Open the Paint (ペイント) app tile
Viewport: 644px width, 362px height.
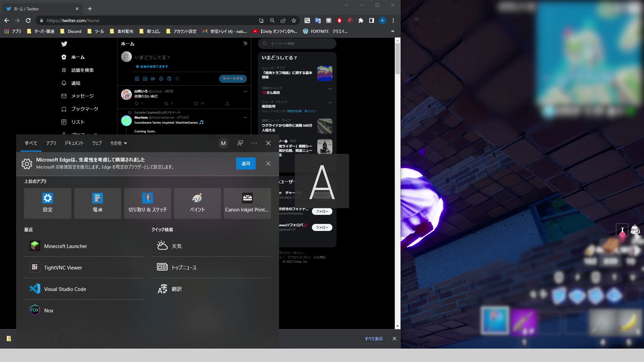pos(197,203)
